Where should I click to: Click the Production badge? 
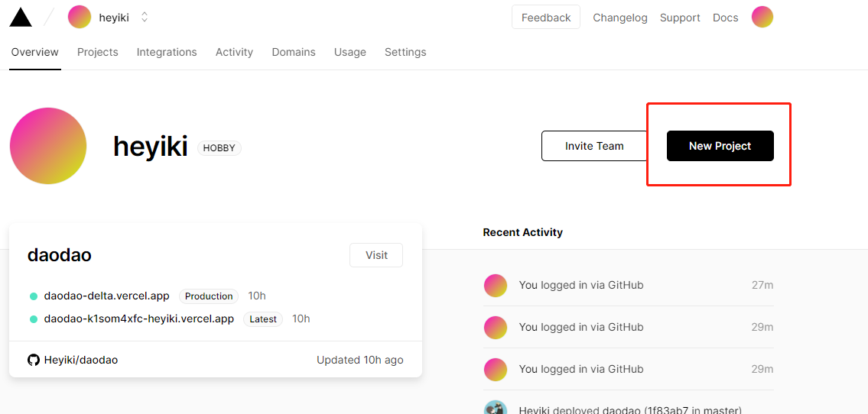coord(209,296)
